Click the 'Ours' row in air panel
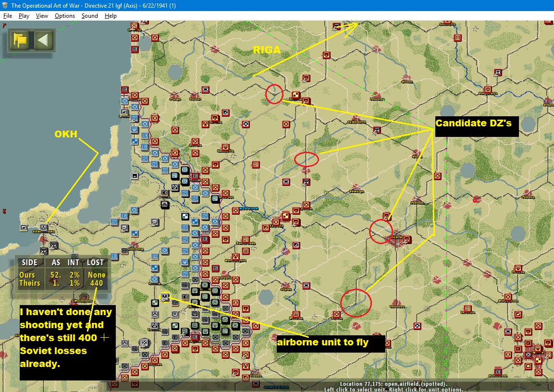 pos(62,275)
